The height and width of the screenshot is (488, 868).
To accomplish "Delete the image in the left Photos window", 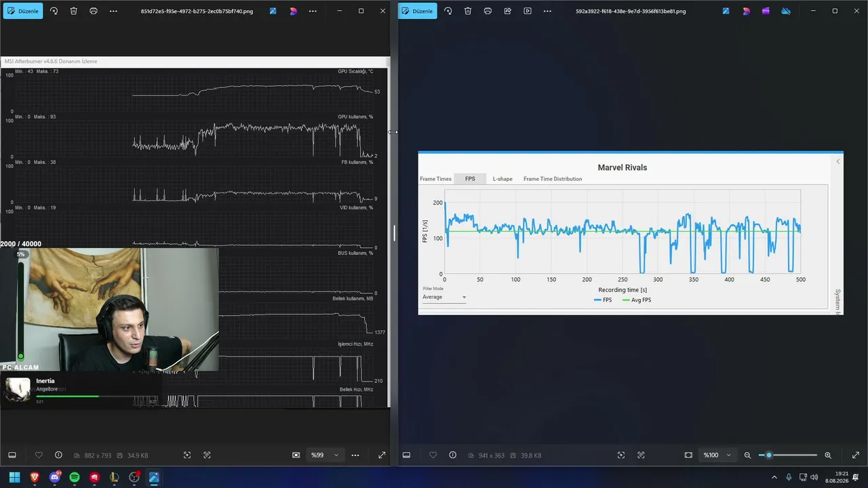I will click(74, 11).
